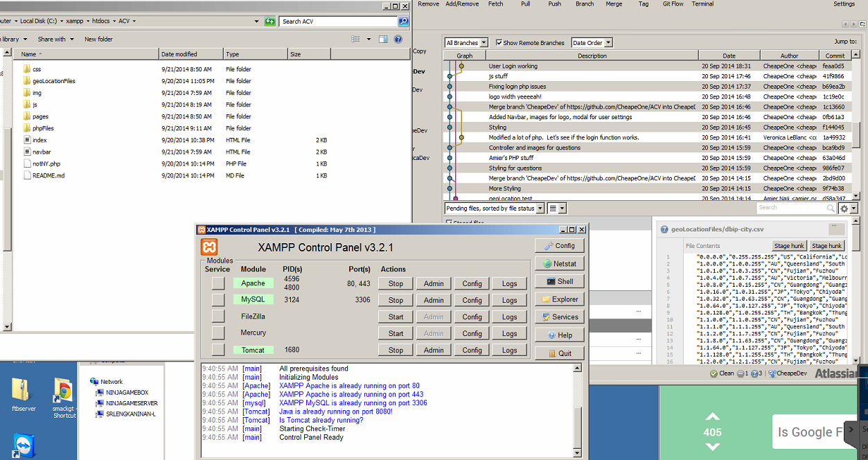The image size is (868, 460).
Task: Open Date Order dropdown
Action: pyautogui.click(x=591, y=43)
